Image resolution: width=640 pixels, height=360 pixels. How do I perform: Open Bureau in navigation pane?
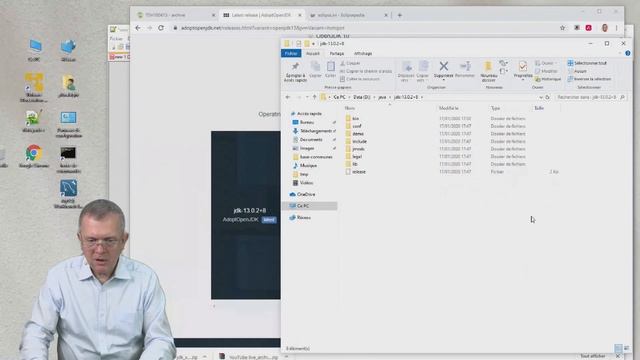(307, 122)
